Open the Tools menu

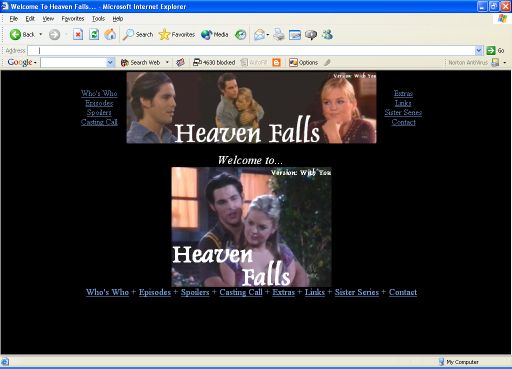98,19
